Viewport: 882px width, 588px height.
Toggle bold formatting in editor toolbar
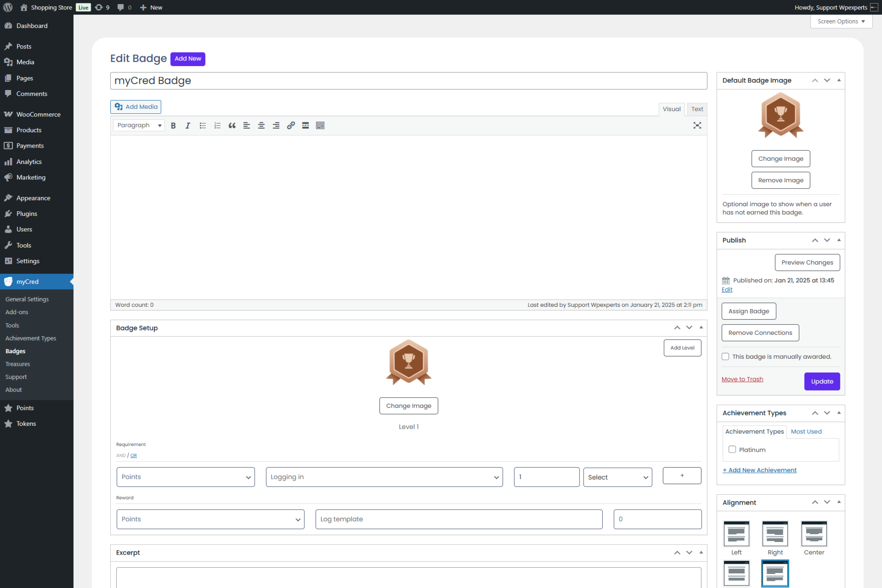(x=173, y=126)
